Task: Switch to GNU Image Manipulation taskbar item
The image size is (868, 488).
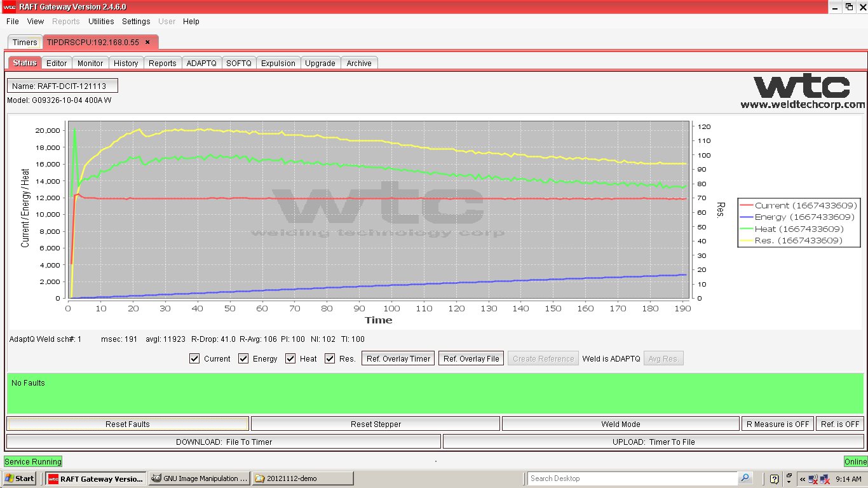Action: point(200,478)
